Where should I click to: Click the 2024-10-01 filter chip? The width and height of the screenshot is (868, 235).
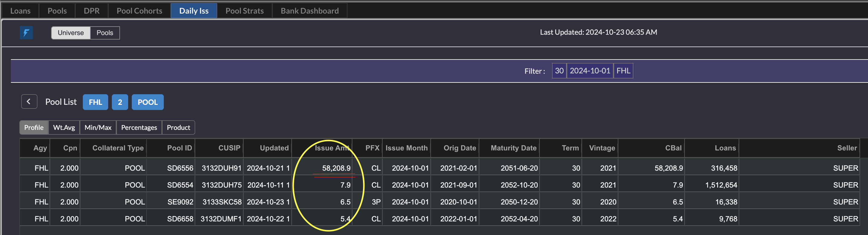[590, 71]
